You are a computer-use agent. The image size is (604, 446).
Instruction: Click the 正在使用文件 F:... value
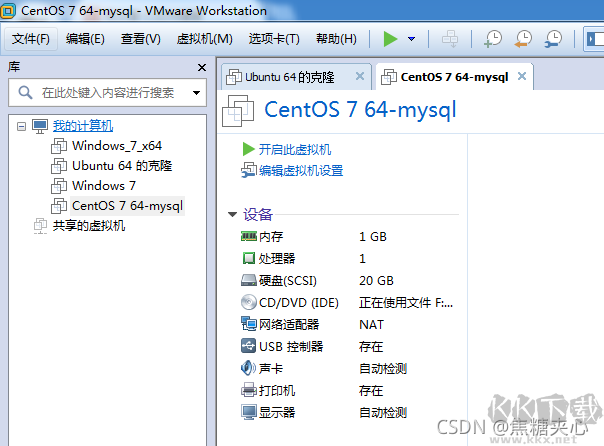[406, 303]
